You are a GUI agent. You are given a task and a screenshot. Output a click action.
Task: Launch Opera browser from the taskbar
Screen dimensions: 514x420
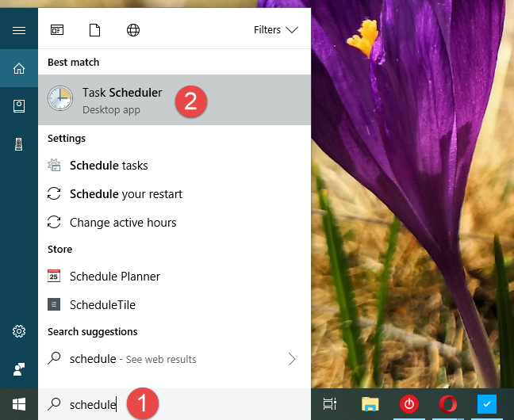click(448, 405)
